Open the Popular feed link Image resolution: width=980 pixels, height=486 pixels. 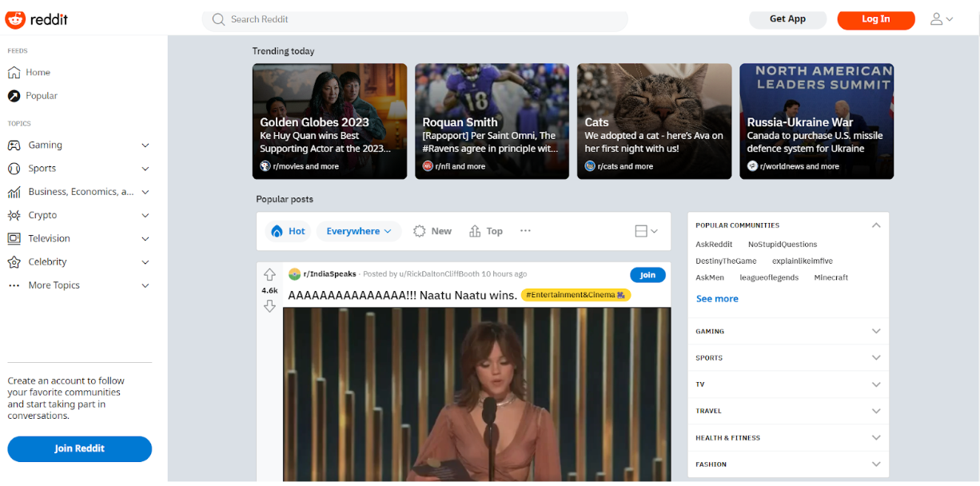click(x=42, y=96)
